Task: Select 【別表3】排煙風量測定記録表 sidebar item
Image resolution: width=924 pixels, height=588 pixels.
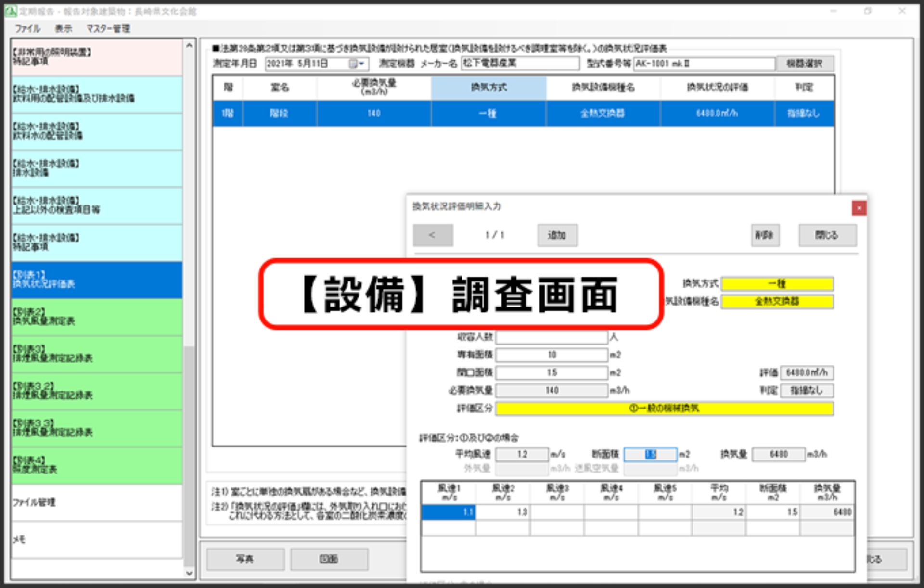Action: click(97, 354)
